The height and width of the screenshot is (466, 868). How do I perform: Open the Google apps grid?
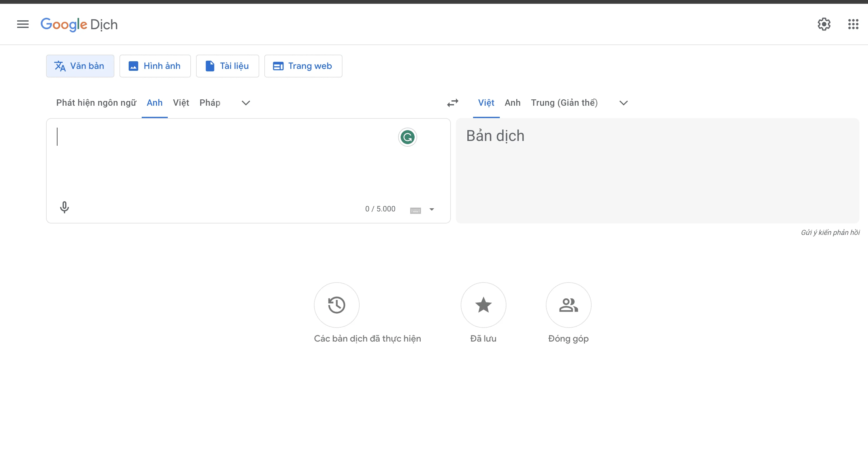pos(853,24)
